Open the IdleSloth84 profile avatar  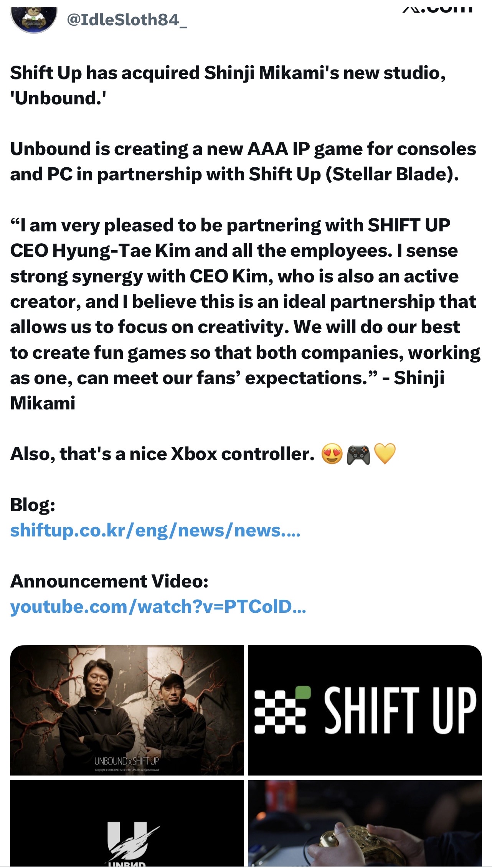click(x=34, y=19)
